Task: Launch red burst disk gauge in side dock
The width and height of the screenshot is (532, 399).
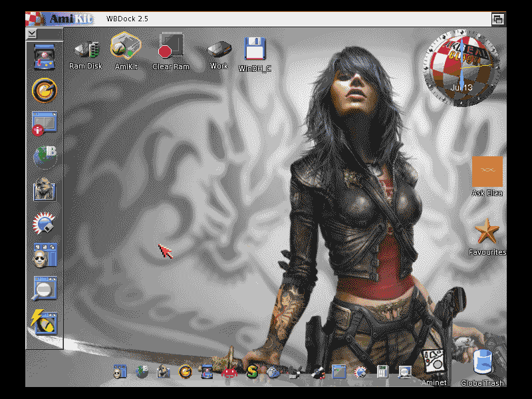Action: 44,223
